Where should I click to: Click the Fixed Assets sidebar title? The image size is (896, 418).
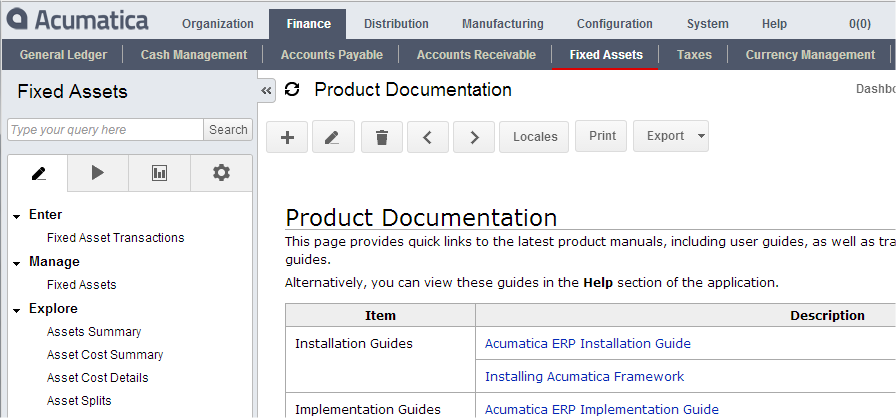tap(73, 91)
